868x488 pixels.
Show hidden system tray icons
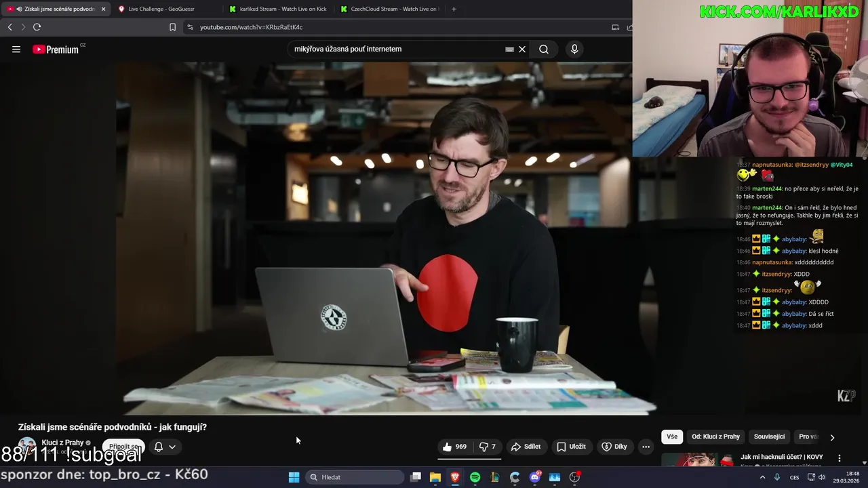click(762, 477)
